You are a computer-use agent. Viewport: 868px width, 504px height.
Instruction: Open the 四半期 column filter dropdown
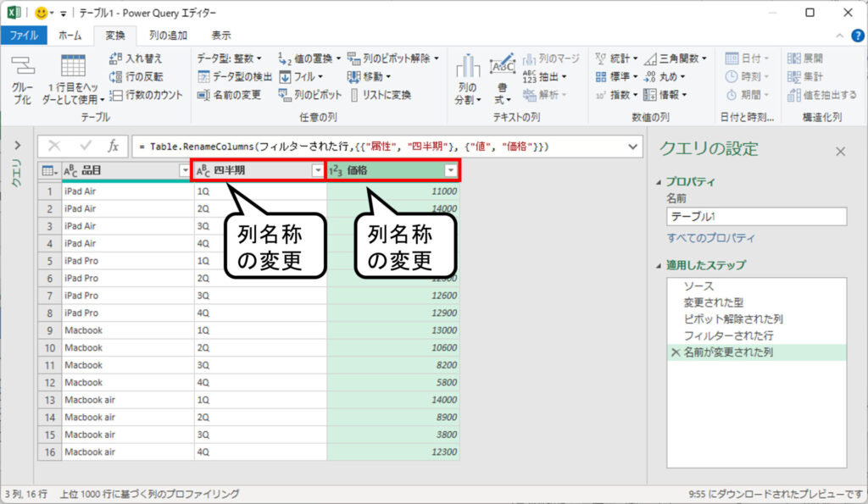(x=317, y=171)
